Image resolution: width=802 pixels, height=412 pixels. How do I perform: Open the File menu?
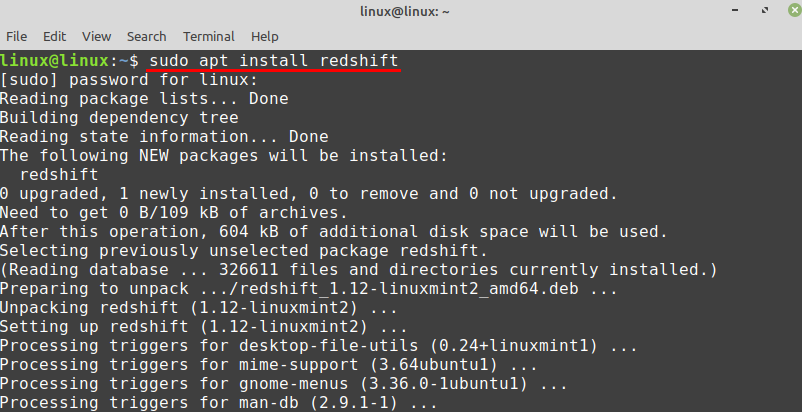coord(16,36)
